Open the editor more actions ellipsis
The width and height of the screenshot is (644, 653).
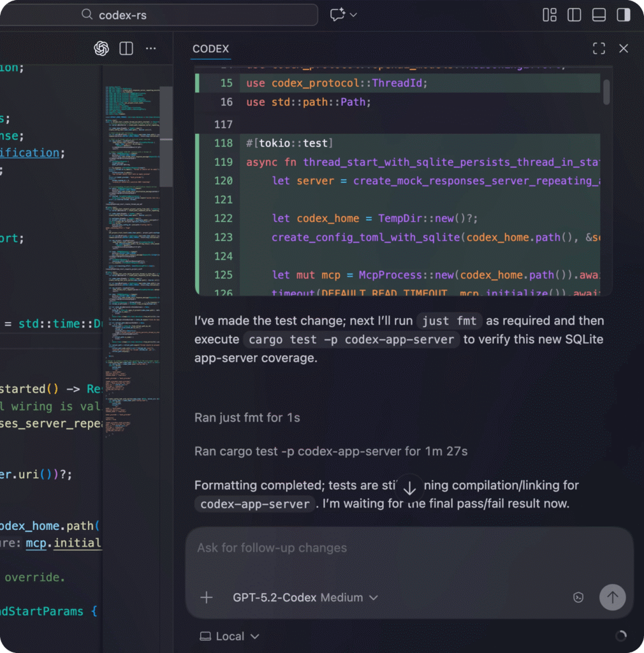click(150, 48)
